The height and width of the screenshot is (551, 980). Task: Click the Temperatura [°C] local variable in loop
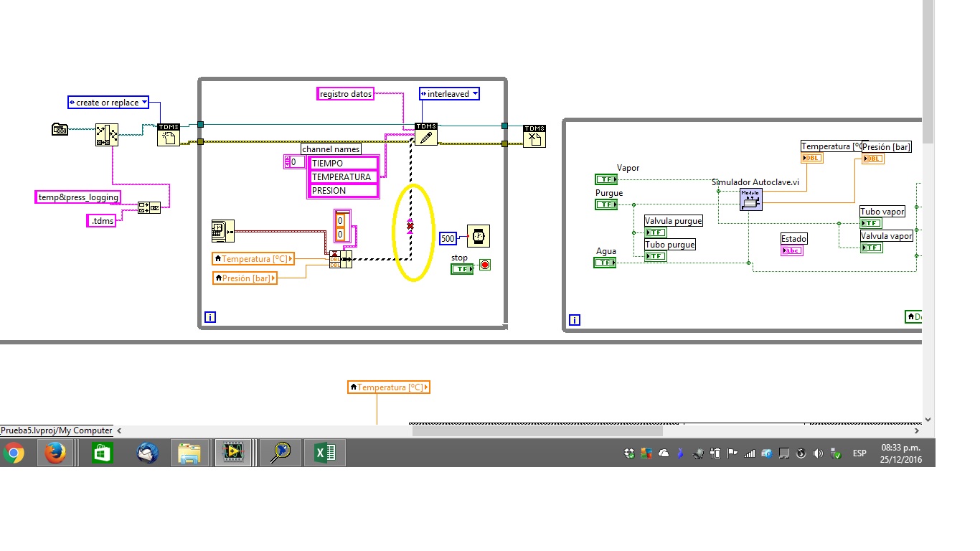click(253, 258)
